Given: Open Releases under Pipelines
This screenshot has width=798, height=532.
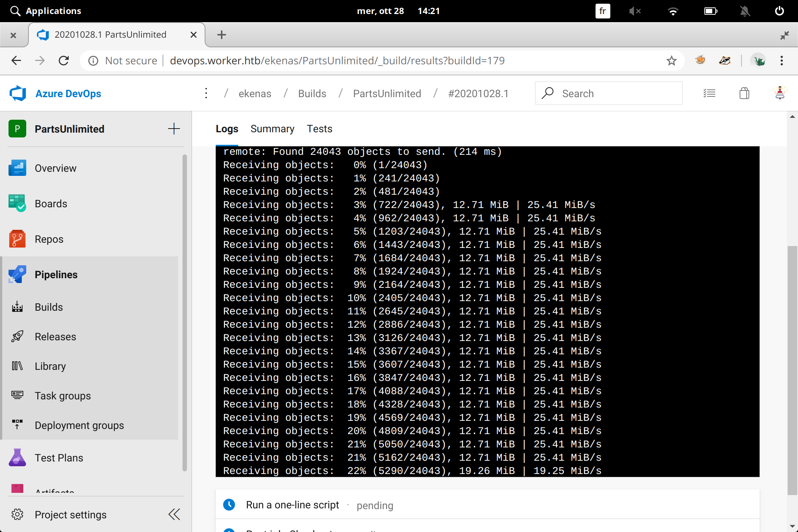Looking at the screenshot, I should tap(55, 337).
